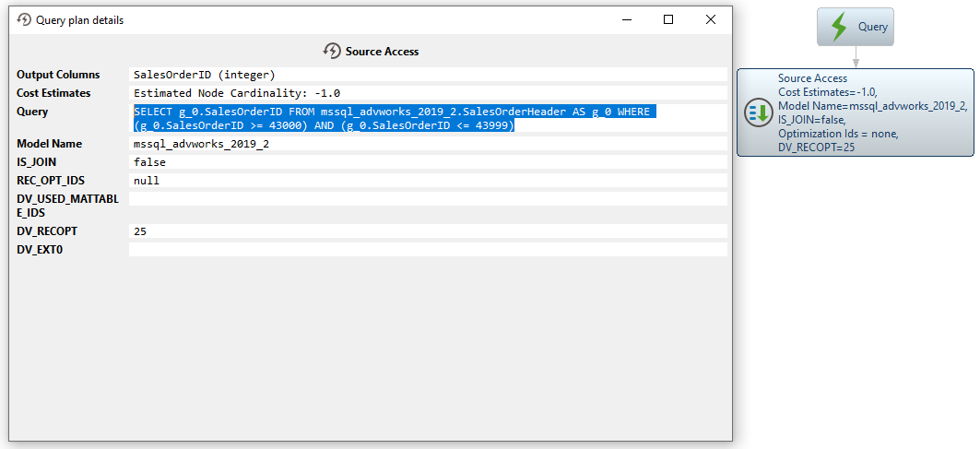
Task: Minimize the Query plan details window
Action: (627, 19)
